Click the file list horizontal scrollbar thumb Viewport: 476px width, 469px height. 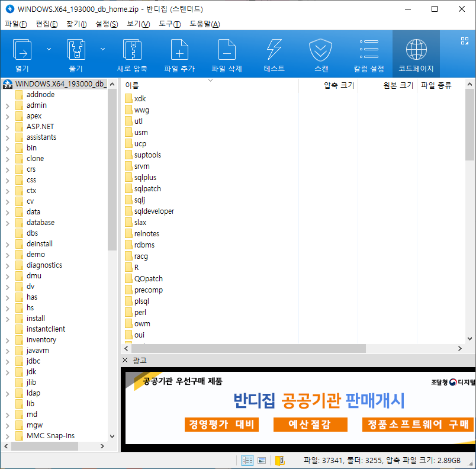(x=248, y=348)
